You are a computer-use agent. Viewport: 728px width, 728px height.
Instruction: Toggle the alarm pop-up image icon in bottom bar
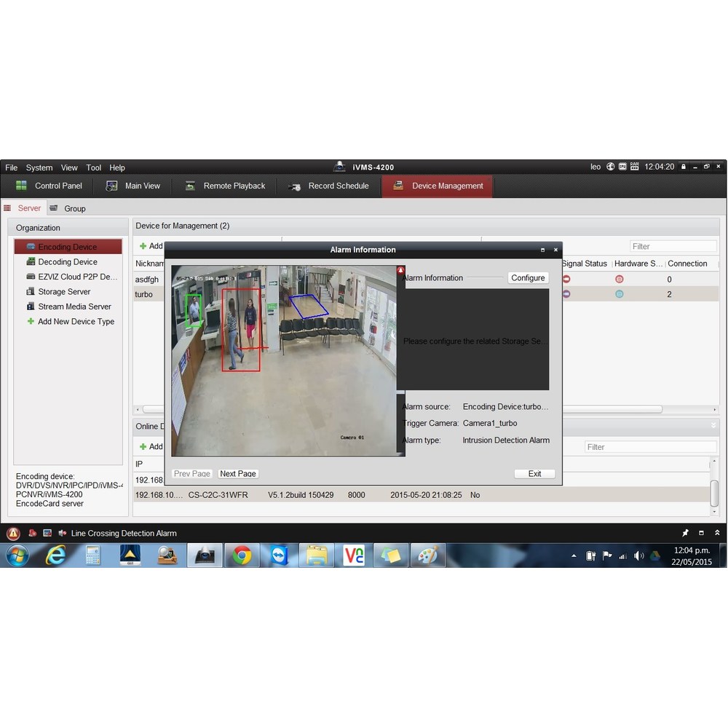[47, 533]
